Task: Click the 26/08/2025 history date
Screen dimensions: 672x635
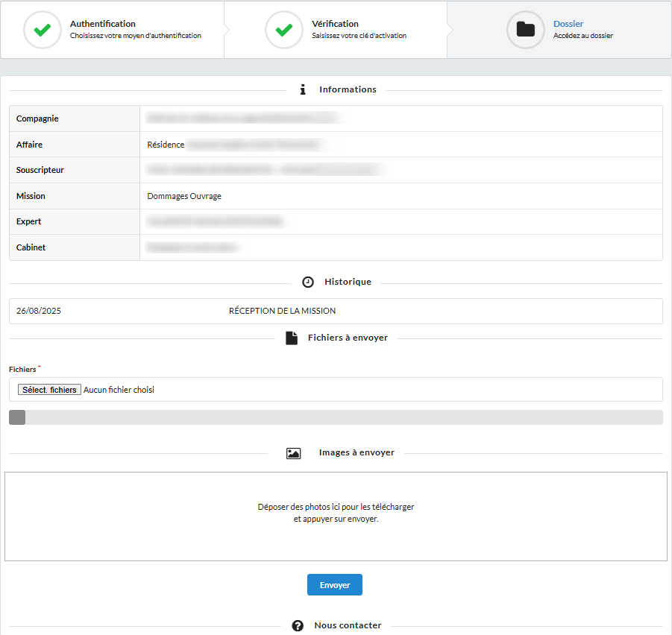Action: click(39, 311)
